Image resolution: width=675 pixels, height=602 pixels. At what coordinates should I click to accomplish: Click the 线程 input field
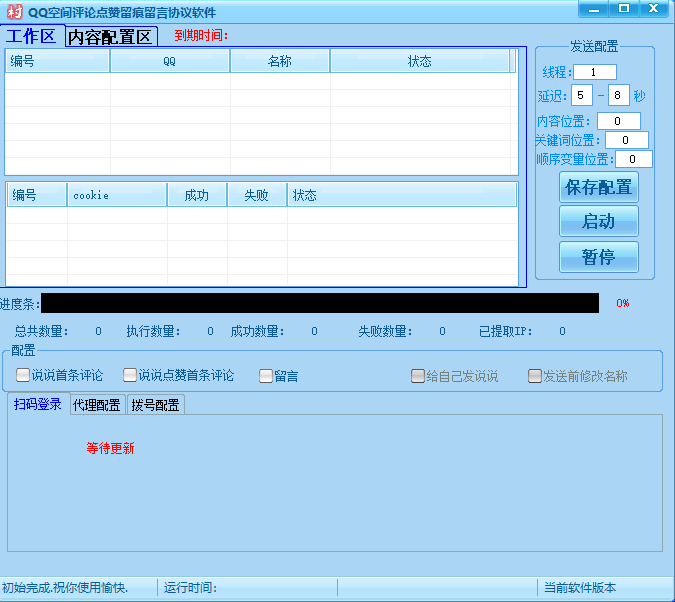pos(595,72)
